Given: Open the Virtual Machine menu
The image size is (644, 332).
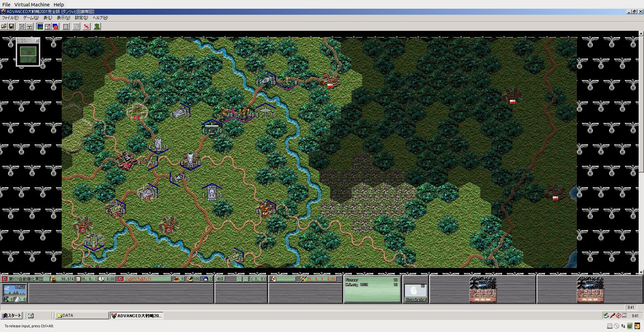Looking at the screenshot, I should [x=32, y=5].
